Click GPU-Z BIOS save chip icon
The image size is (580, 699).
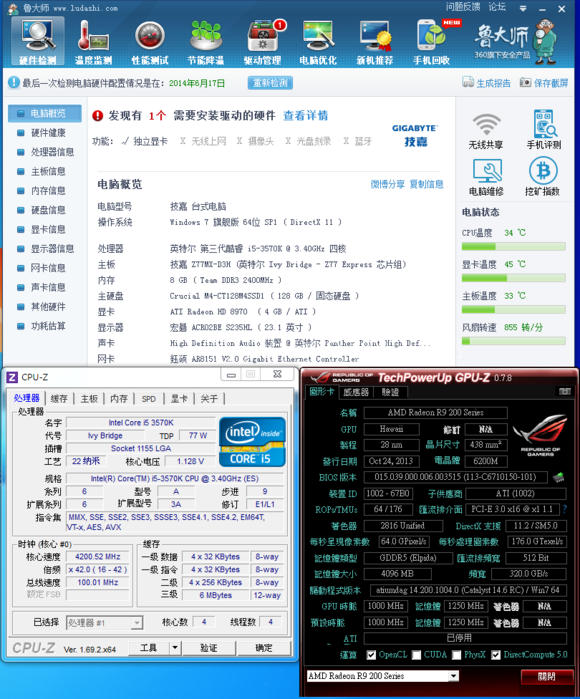click(x=559, y=477)
